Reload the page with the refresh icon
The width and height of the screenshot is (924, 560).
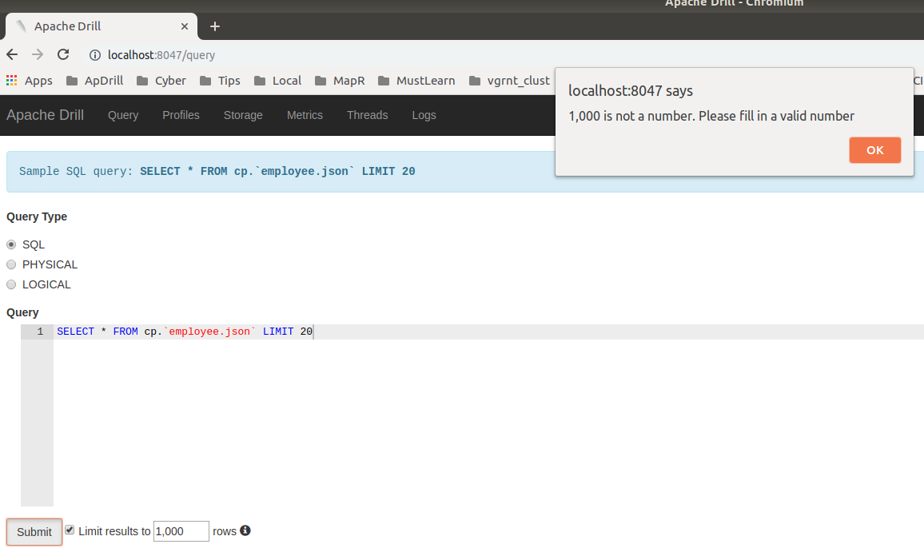click(x=63, y=55)
